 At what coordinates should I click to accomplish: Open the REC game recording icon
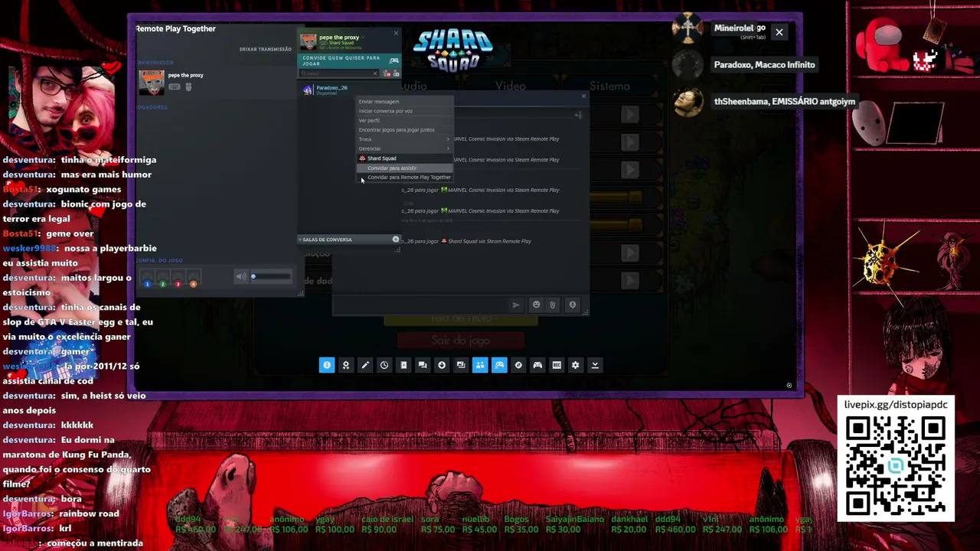(557, 365)
